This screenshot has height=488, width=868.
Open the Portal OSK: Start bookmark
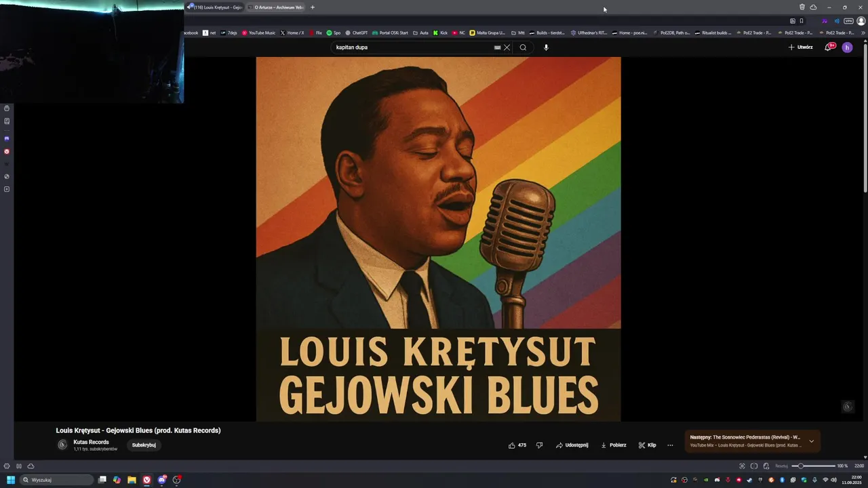click(390, 33)
